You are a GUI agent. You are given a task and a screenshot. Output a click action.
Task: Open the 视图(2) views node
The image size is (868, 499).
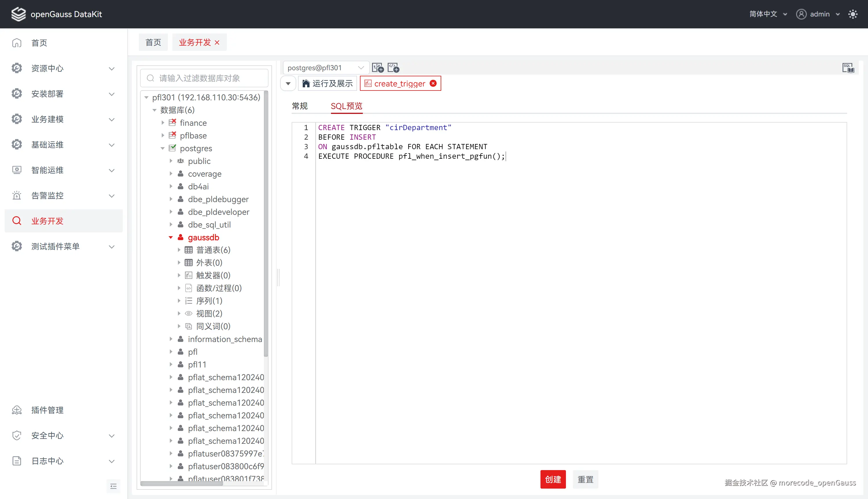209,313
